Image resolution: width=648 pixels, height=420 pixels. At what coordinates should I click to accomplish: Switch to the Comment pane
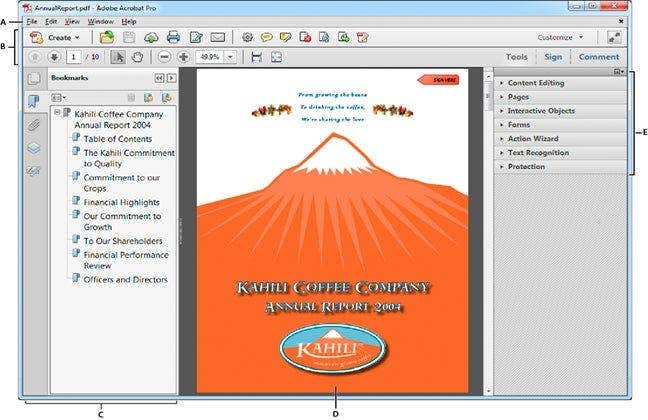(599, 57)
